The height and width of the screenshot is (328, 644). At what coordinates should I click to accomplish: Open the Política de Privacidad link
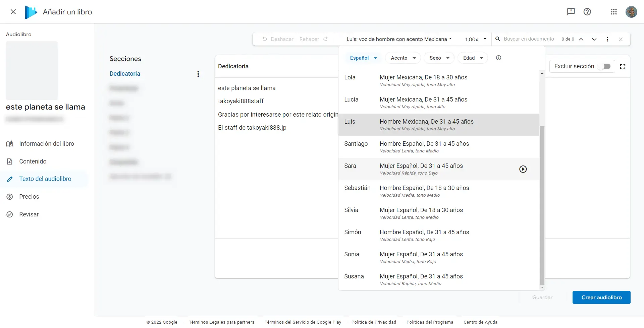tap(374, 322)
